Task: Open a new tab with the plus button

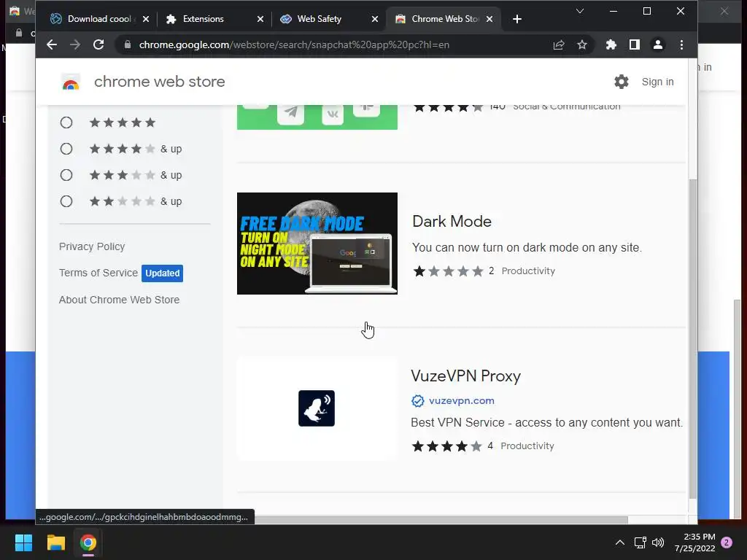Action: [517, 19]
